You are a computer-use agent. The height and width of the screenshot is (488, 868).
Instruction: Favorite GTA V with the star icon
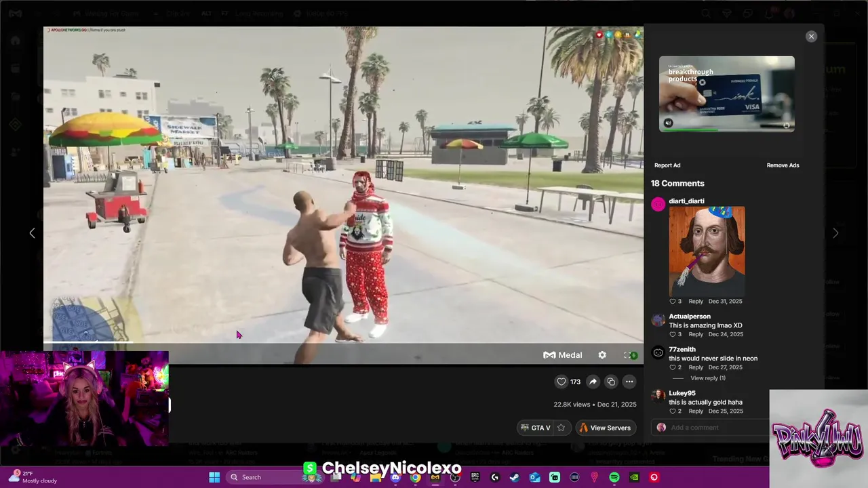click(x=561, y=428)
